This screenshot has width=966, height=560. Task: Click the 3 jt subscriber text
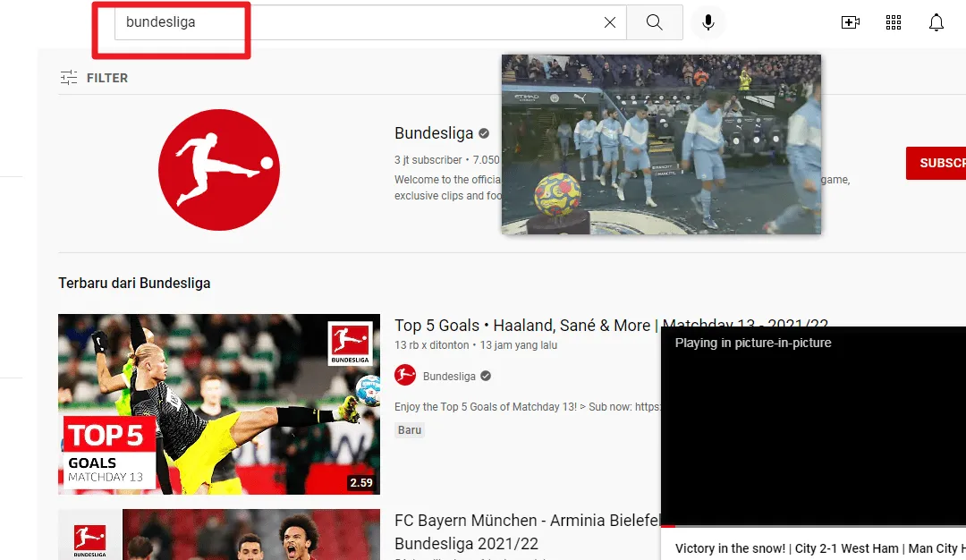428,159
